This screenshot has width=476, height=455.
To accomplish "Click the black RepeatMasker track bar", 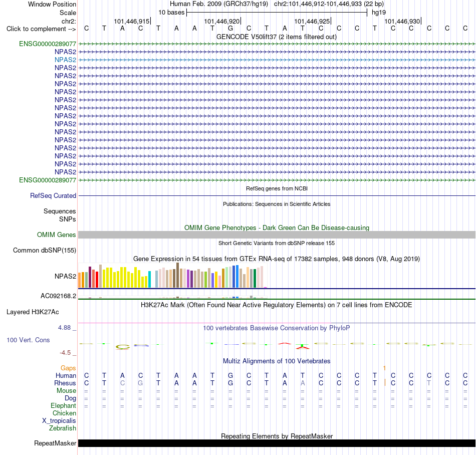I will [277, 443].
